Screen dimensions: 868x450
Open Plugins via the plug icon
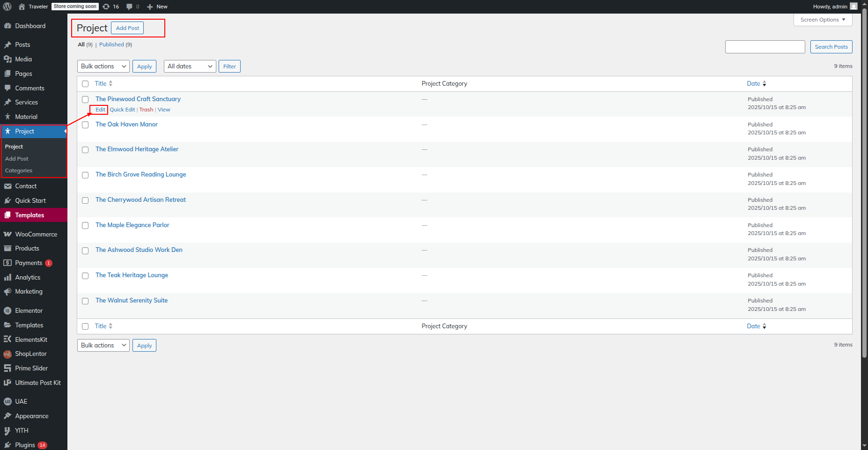(x=7, y=445)
